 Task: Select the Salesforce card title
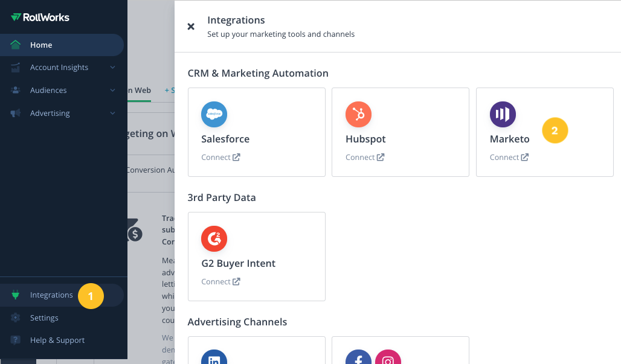[225, 139]
